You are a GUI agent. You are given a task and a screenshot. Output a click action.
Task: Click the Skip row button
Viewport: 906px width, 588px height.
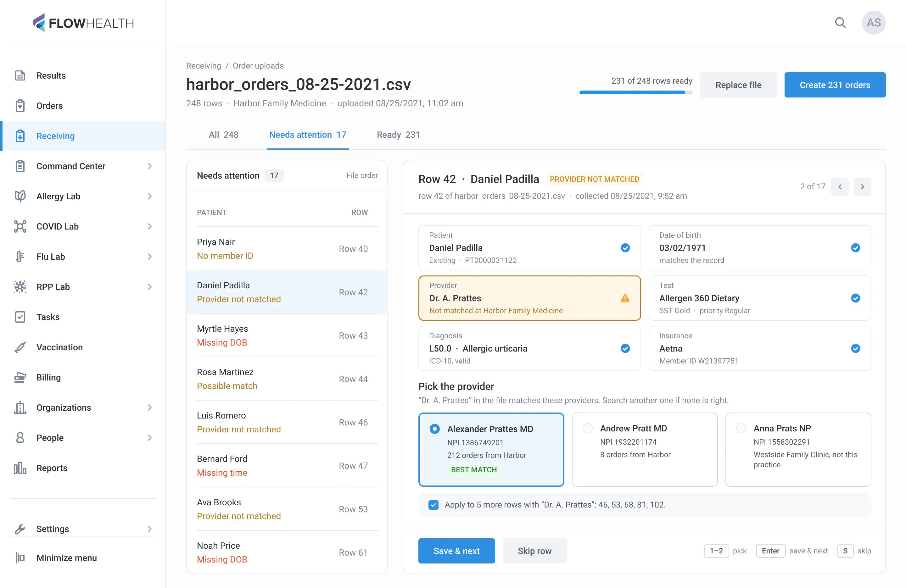point(534,551)
